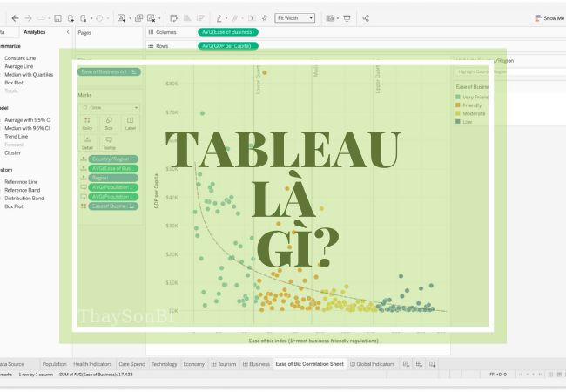Click the Sort Descending toolbar icon

(x=200, y=18)
